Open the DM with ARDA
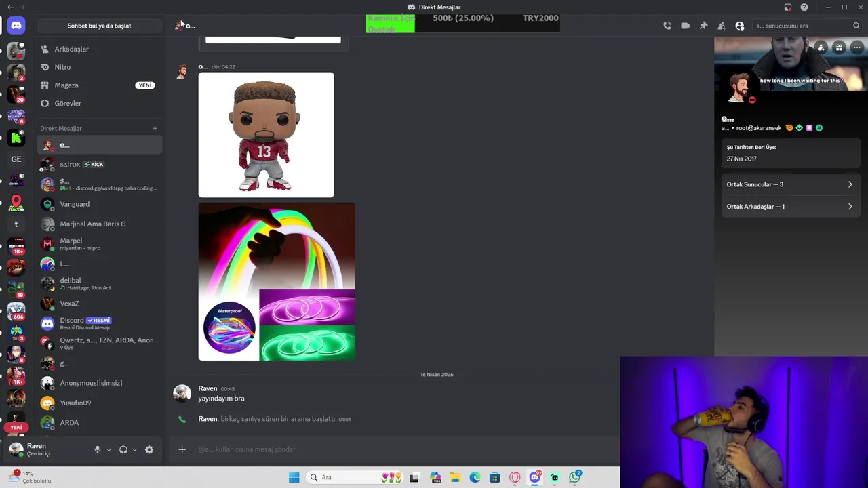Viewport: 868px width, 488px height. [99, 422]
